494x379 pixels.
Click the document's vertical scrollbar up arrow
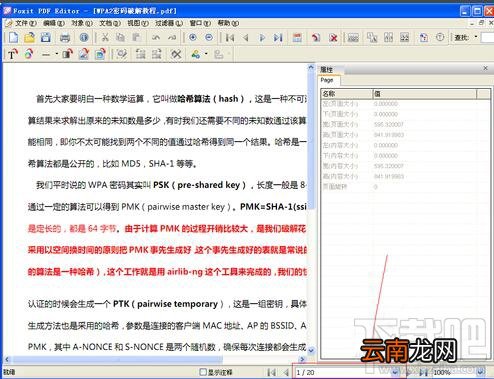tap(311, 67)
